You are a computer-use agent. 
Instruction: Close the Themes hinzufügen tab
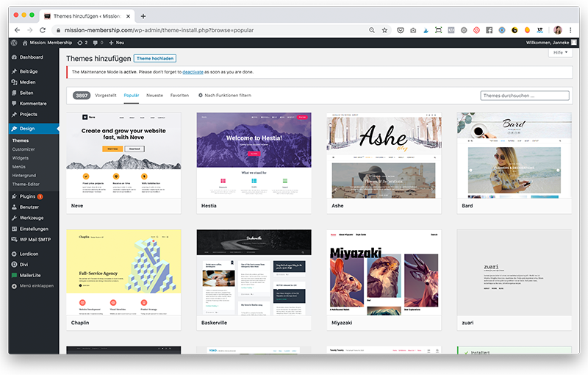tap(128, 16)
